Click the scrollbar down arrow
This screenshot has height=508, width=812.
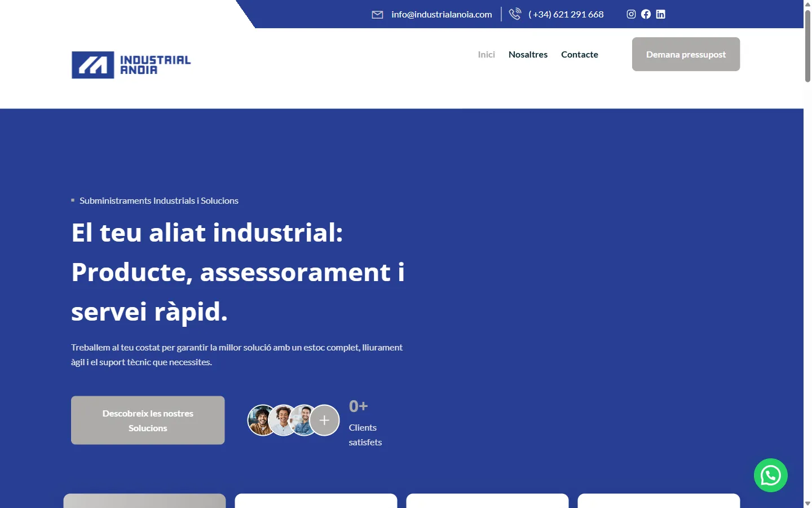click(807, 503)
